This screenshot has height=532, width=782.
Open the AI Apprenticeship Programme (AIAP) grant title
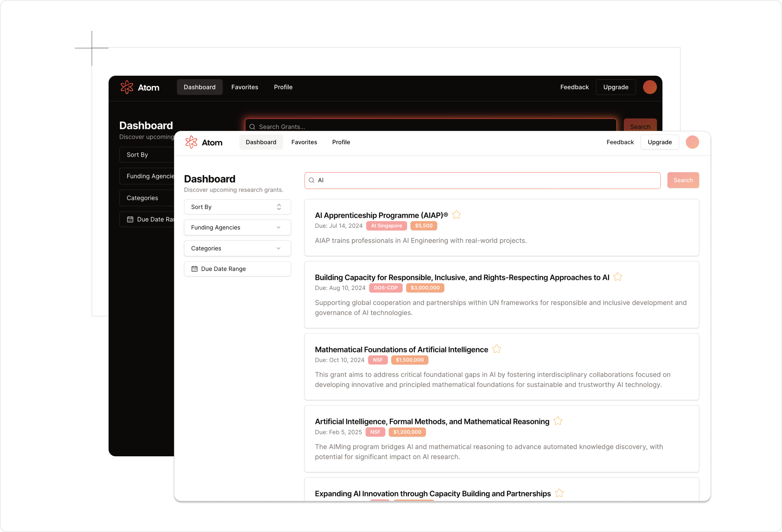pos(381,215)
